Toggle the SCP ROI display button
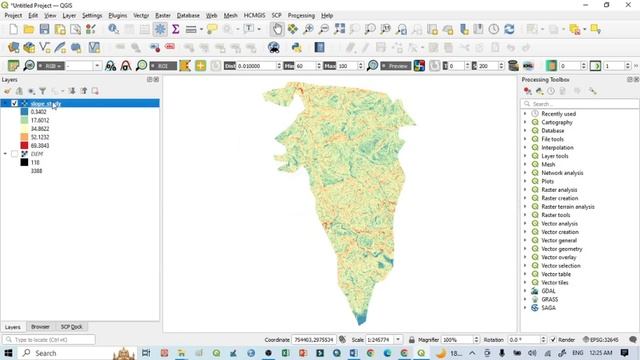 (163, 66)
